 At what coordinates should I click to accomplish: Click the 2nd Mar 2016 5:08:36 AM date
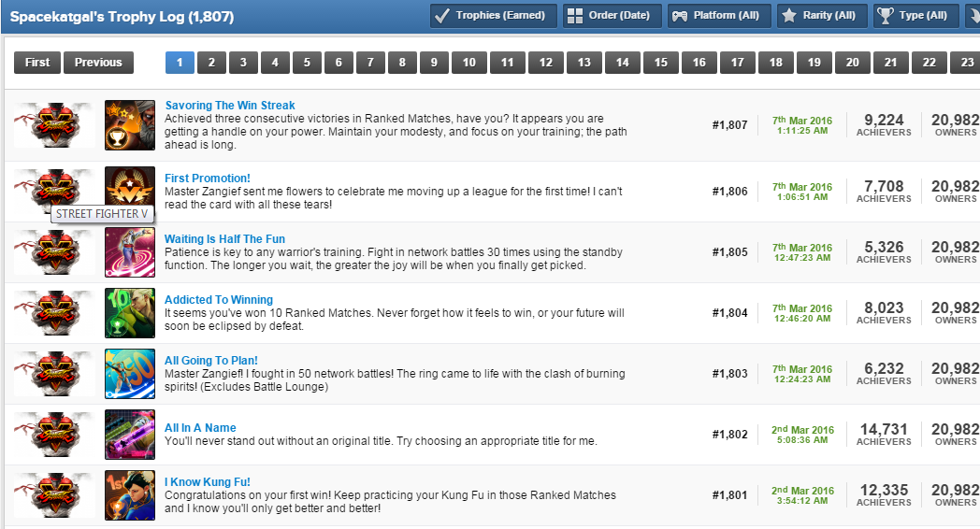click(802, 435)
